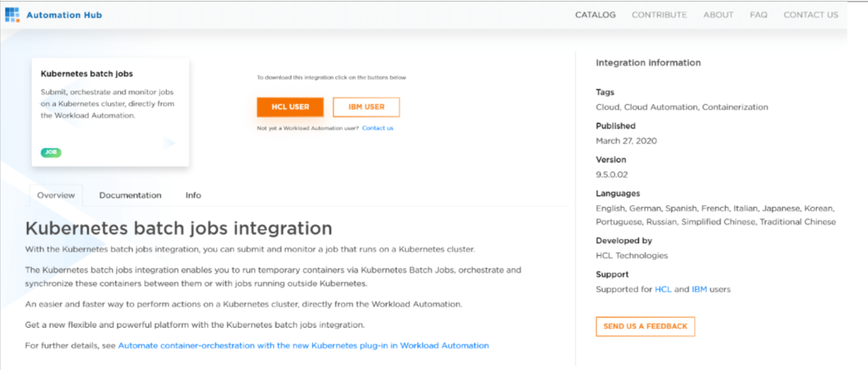Open the Automation Hub home link
Viewport: 868px width, 370px height.
click(64, 15)
